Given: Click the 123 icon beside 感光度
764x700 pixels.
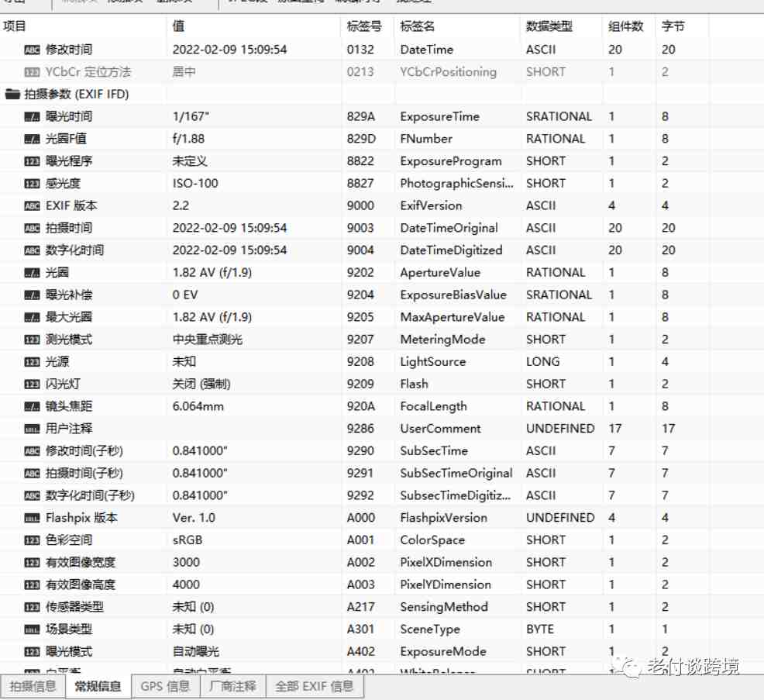Looking at the screenshot, I should 33,184.
